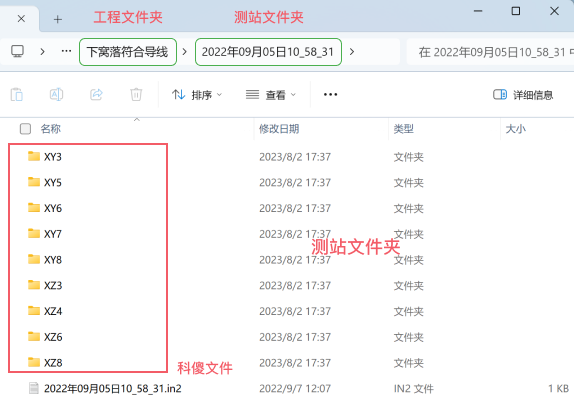Select the XZ8 folder
The image size is (574, 416).
pyautogui.click(x=53, y=363)
